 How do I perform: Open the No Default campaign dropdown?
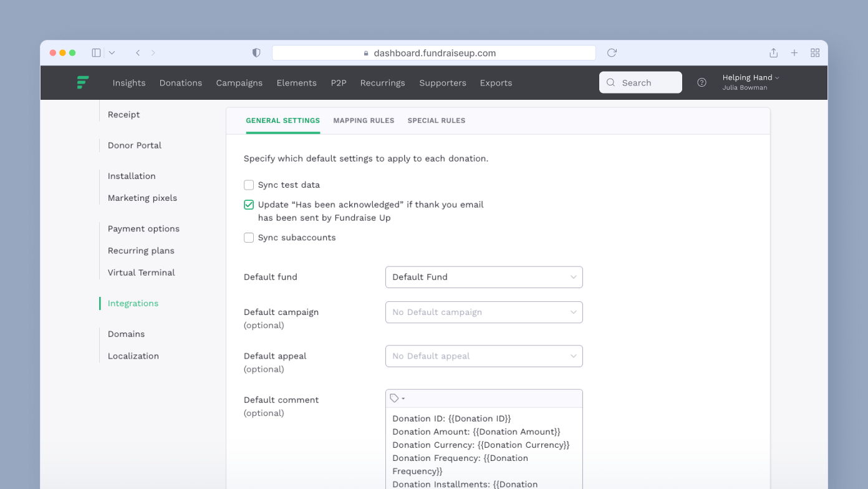(x=484, y=312)
